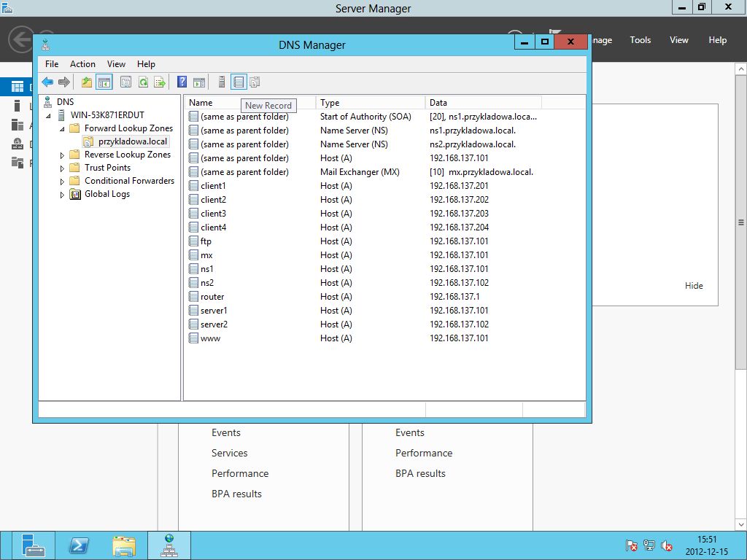Click the New Record toolbar icon

(239, 82)
